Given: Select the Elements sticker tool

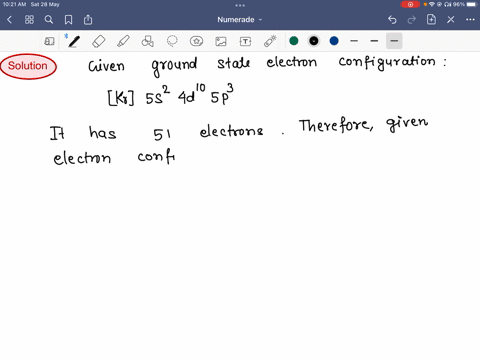Looking at the screenshot, I should (196, 41).
